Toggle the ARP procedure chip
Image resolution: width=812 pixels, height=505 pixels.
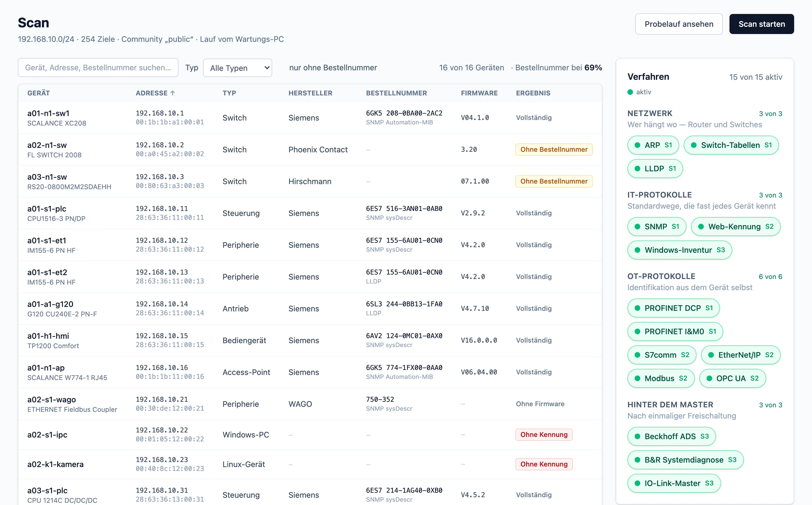pos(653,145)
